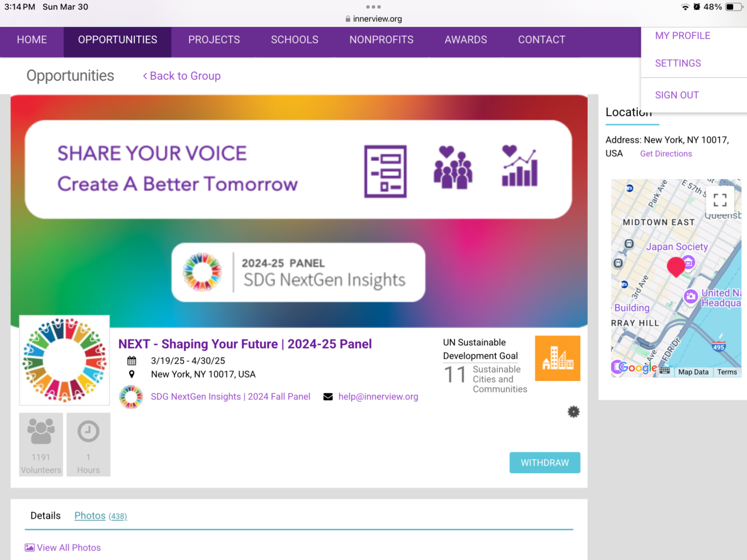Tap the innerview.org address bar

(373, 19)
